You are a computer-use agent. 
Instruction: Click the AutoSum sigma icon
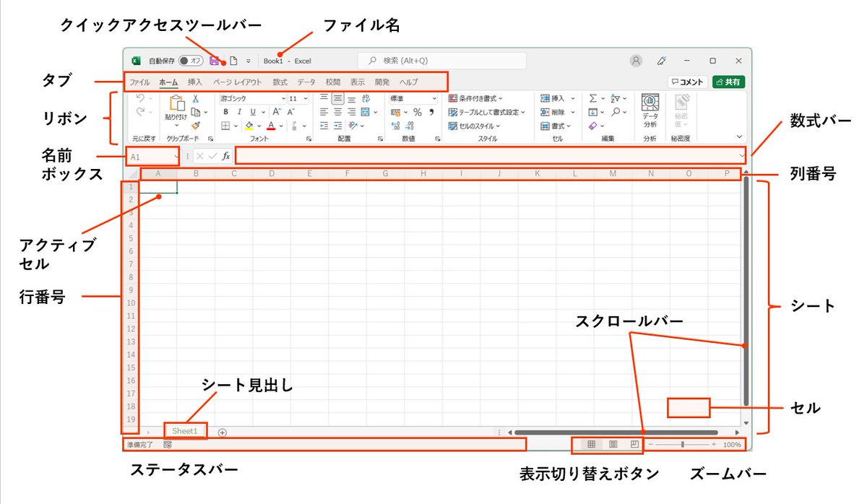click(x=592, y=98)
